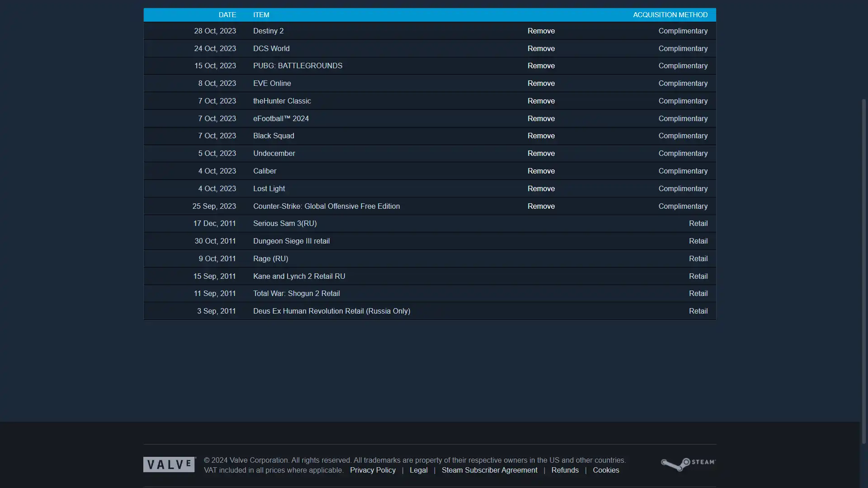The width and height of the screenshot is (868, 488).
Task: Remove EVE Online license
Action: point(541,83)
